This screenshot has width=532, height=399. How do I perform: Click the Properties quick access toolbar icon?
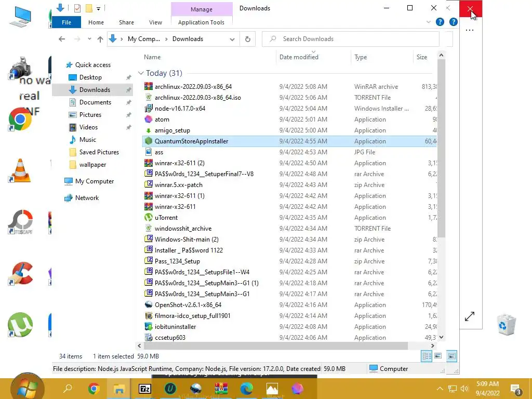[77, 8]
